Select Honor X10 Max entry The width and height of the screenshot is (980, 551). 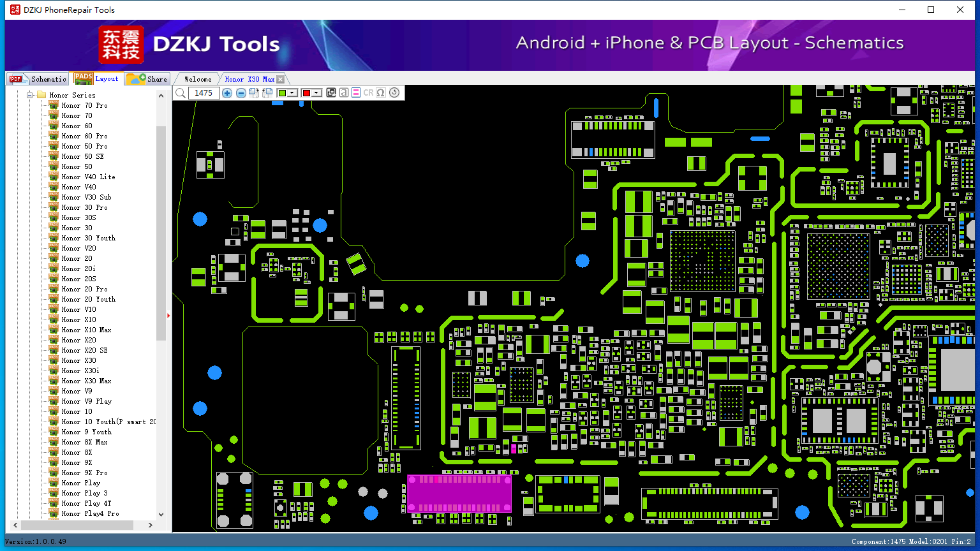86,330
